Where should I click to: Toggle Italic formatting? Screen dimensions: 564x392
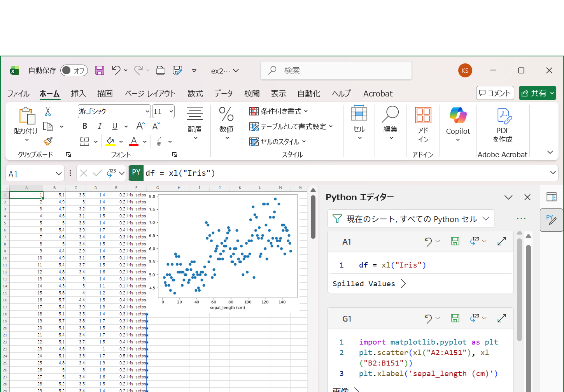click(x=100, y=126)
